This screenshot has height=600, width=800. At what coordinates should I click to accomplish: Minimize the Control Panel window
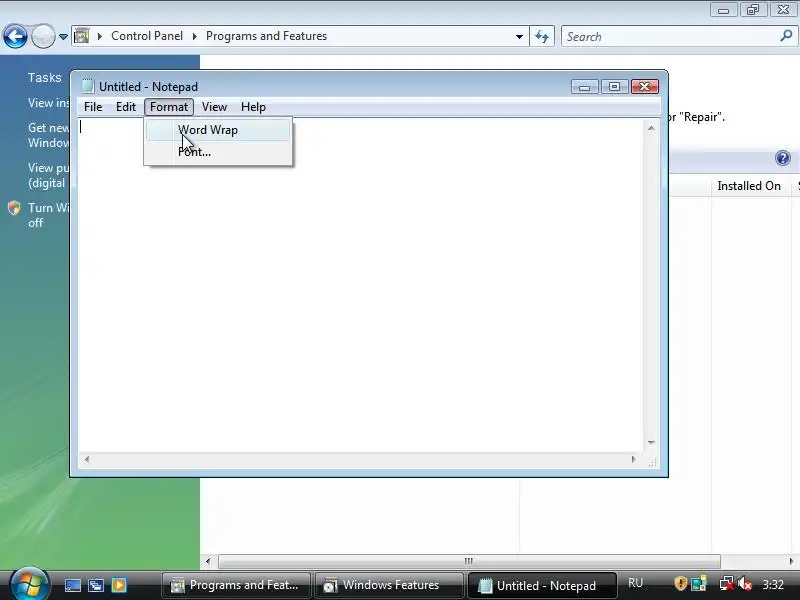pos(723,10)
